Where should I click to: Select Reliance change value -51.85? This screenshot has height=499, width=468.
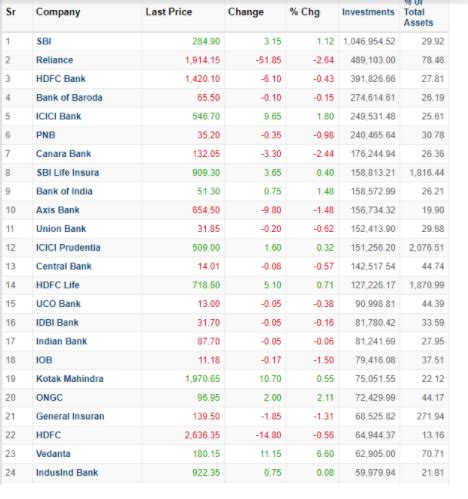(269, 60)
